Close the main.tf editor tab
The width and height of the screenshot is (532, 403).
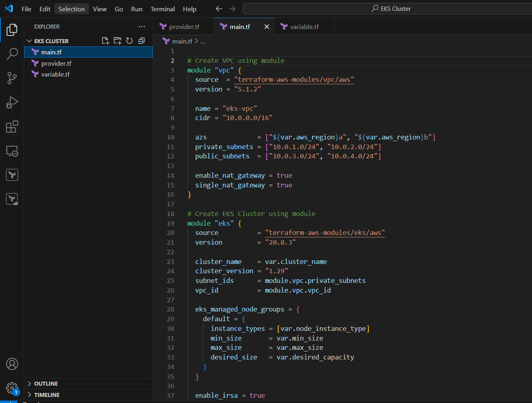(266, 27)
